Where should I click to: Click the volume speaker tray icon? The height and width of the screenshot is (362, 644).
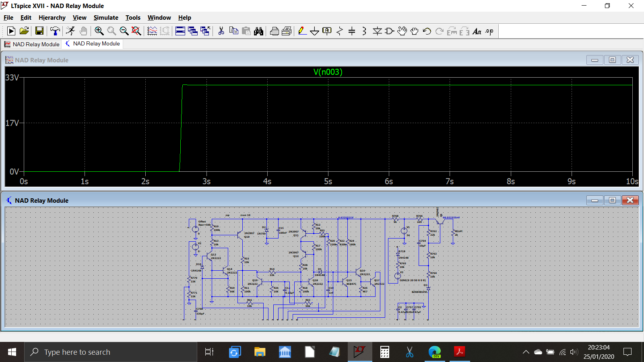574,352
